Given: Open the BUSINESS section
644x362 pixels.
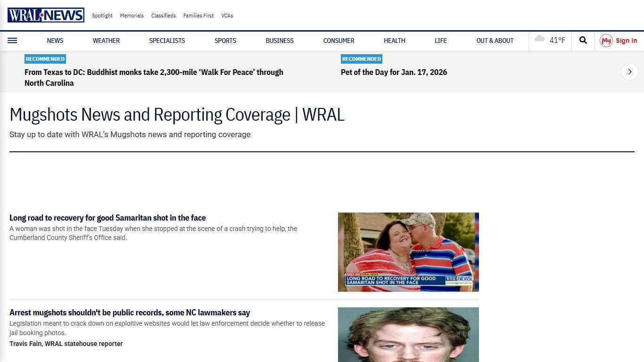Looking at the screenshot, I should pos(280,41).
